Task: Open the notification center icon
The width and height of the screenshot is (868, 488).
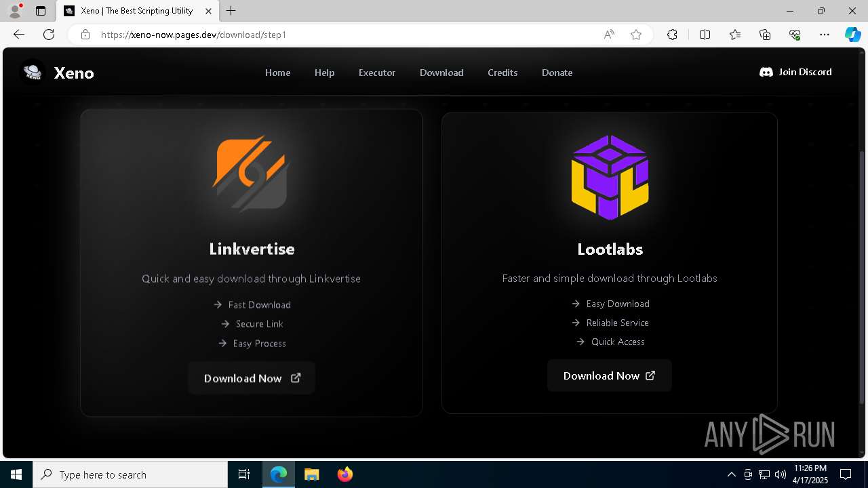Action: tap(846, 474)
